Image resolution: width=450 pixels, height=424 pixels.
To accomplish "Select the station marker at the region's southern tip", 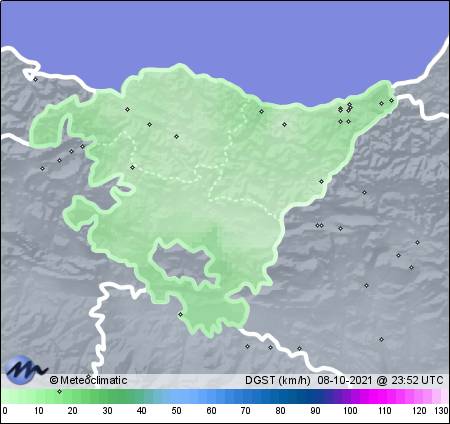I will tap(180, 314).
